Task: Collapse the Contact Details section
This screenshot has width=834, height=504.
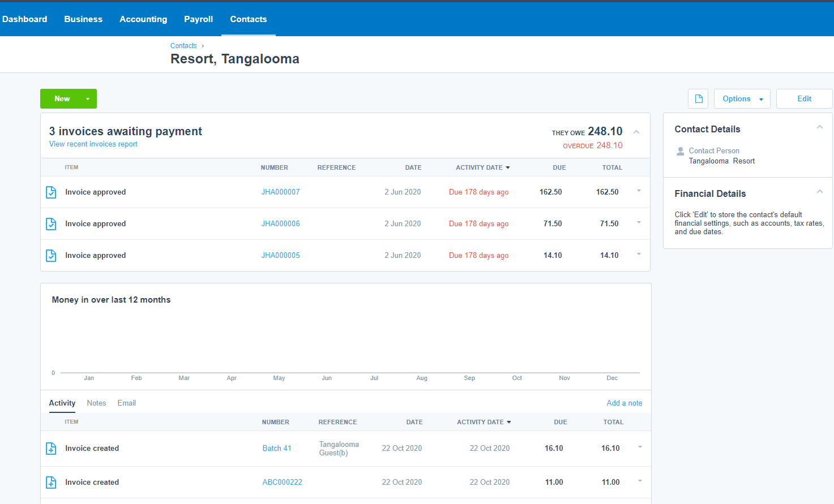Action: coord(819,127)
